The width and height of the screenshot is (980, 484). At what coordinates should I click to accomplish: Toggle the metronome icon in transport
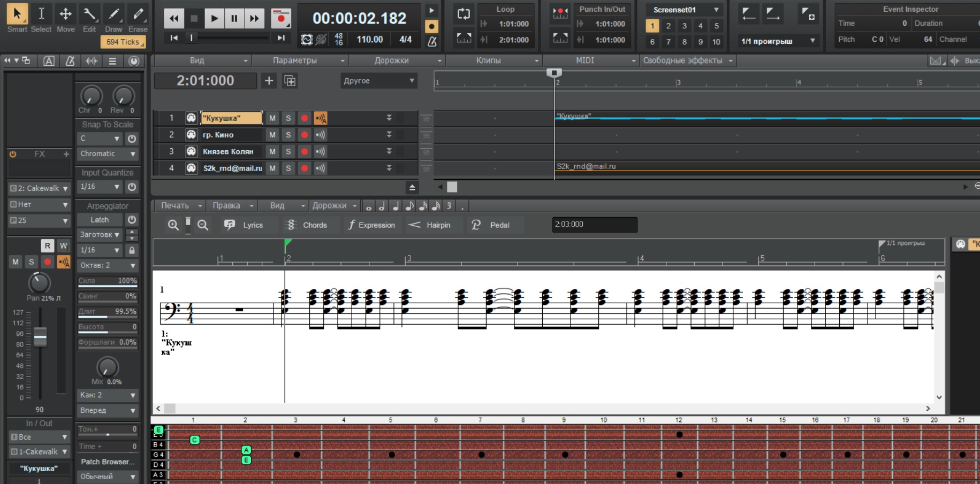point(432,41)
